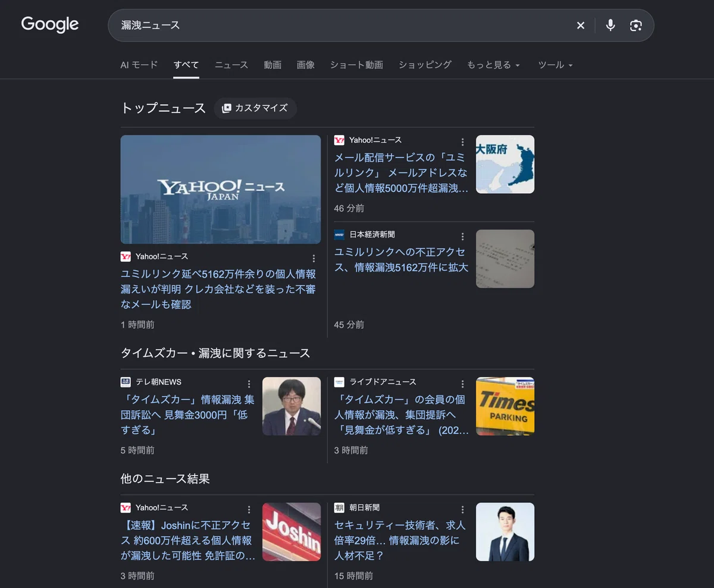Open options menu for 朝日新聞 article

(x=462, y=510)
